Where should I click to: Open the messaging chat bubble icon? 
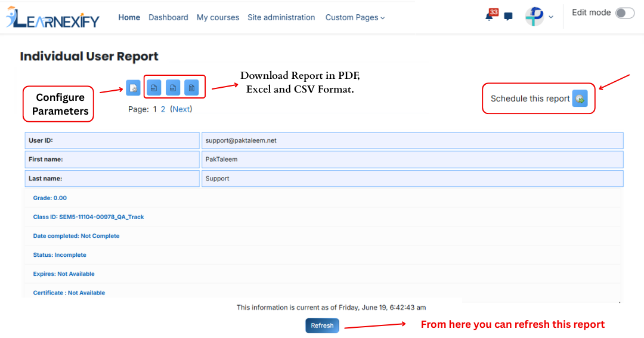click(508, 17)
